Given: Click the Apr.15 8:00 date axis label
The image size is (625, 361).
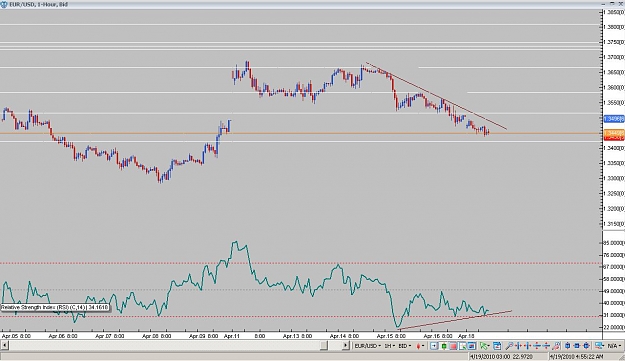Looking at the screenshot, I should tap(391, 336).
